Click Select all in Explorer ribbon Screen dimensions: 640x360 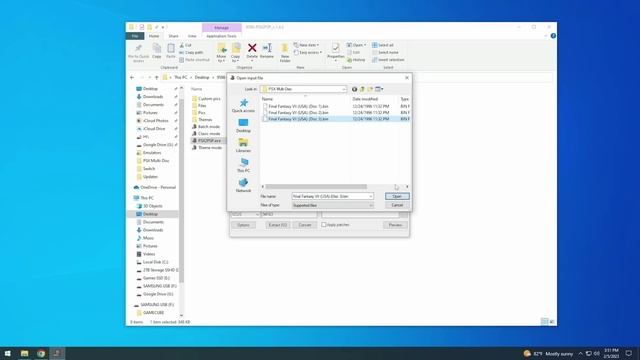pyautogui.click(x=383, y=45)
